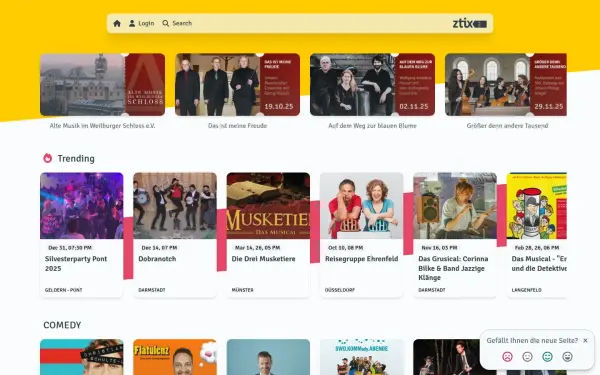Screen dimensions: 600x375
Task: Open the Silvesterparty Pont 2025 event image
Action: [82, 206]
